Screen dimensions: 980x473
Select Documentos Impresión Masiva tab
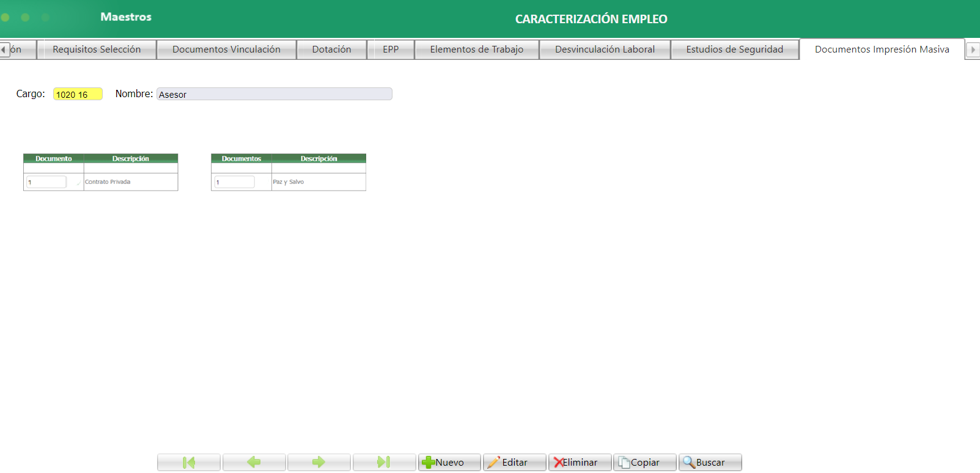click(x=882, y=50)
